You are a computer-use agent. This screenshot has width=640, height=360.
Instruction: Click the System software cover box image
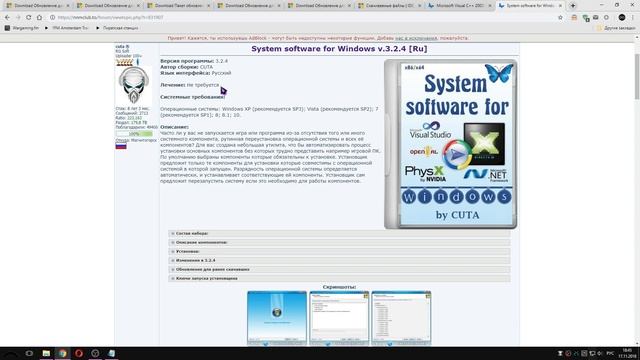pos(450,144)
